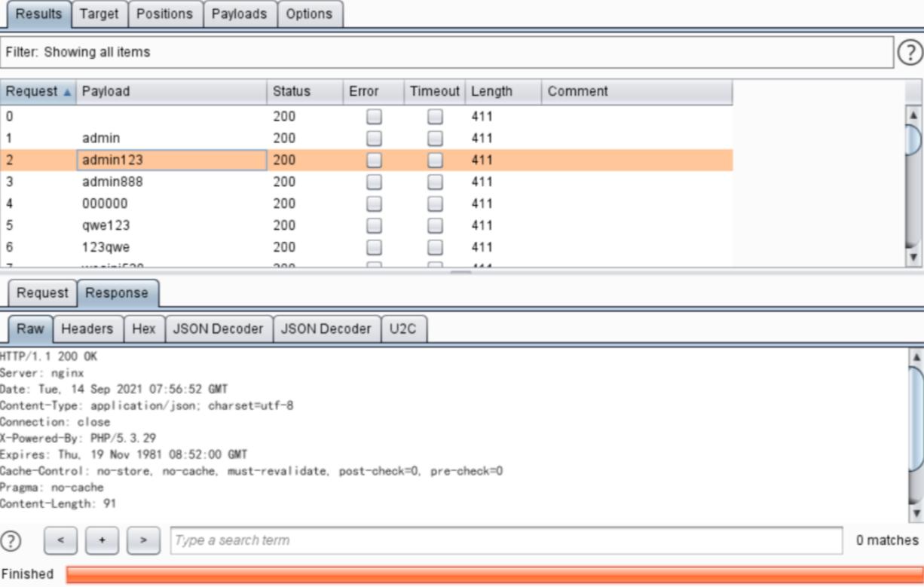
Task: Open the search help question mark icon
Action: [x=11, y=540]
